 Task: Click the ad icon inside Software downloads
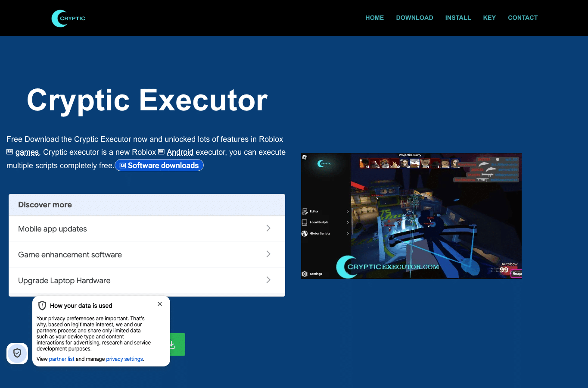123,166
